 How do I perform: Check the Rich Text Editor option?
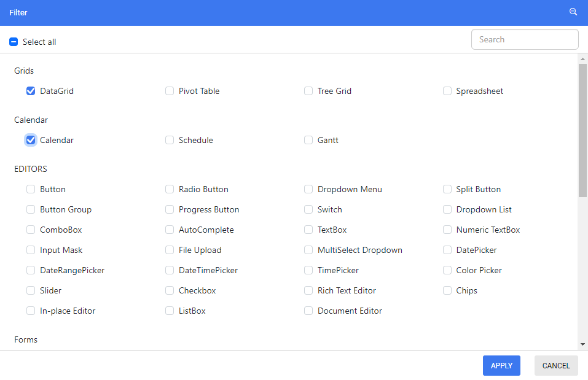coord(308,290)
